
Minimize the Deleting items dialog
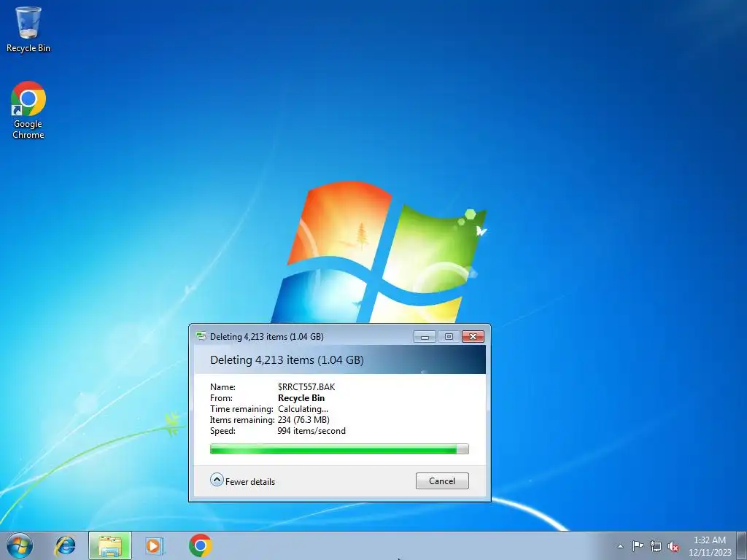425,337
